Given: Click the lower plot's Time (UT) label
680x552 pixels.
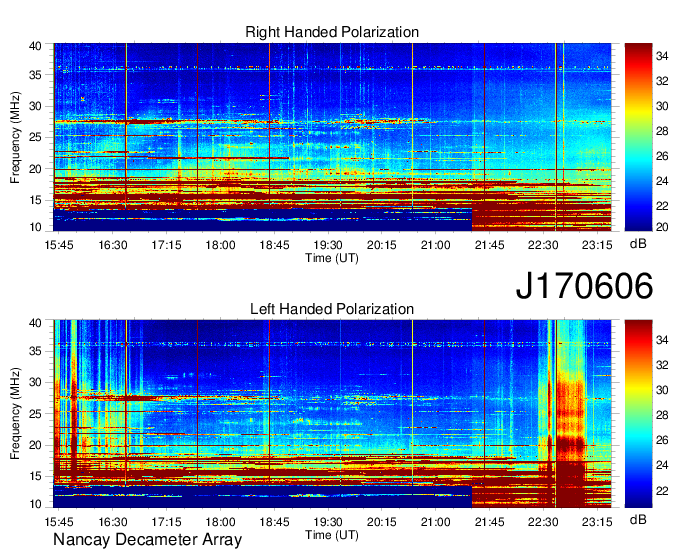Looking at the screenshot, I should point(332,535).
